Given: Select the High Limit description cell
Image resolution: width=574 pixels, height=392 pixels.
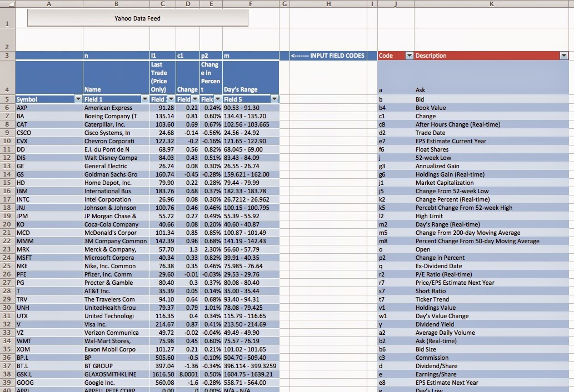Looking at the screenshot, I should tap(492, 216).
